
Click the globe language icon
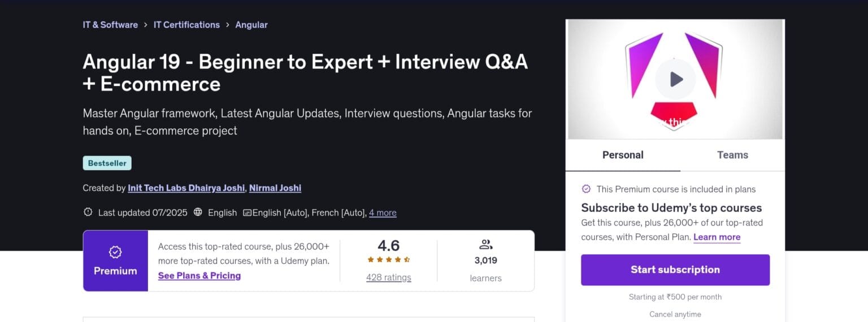(198, 212)
